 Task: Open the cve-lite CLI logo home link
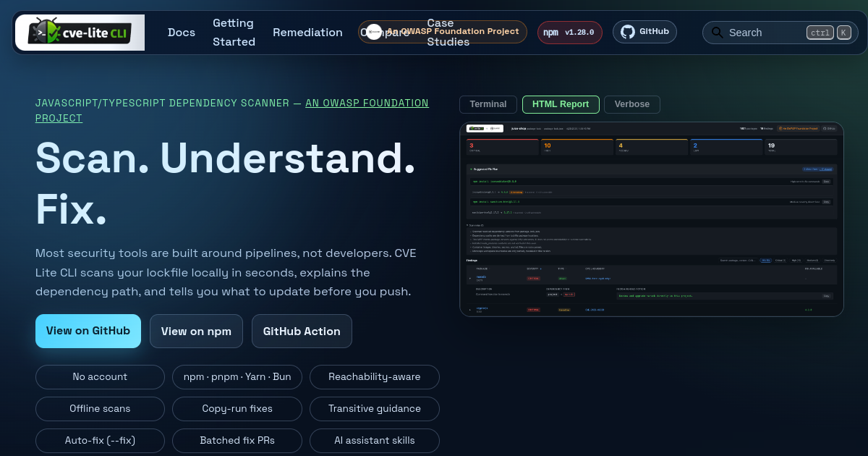click(80, 33)
